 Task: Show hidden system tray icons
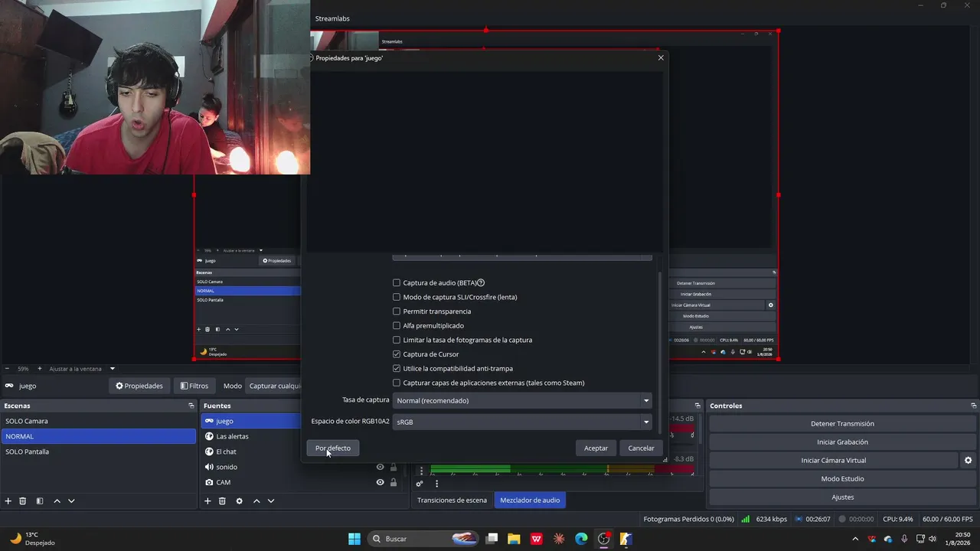(855, 539)
